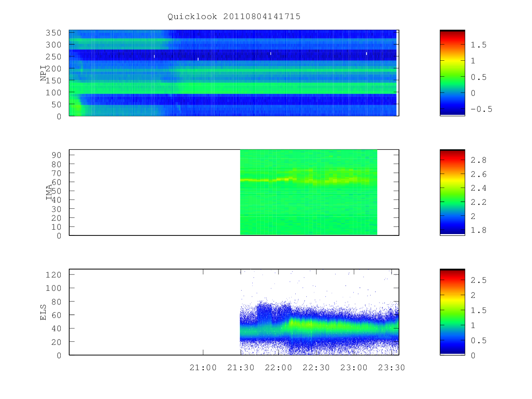Click the NPI axis label

pyautogui.click(x=43, y=73)
